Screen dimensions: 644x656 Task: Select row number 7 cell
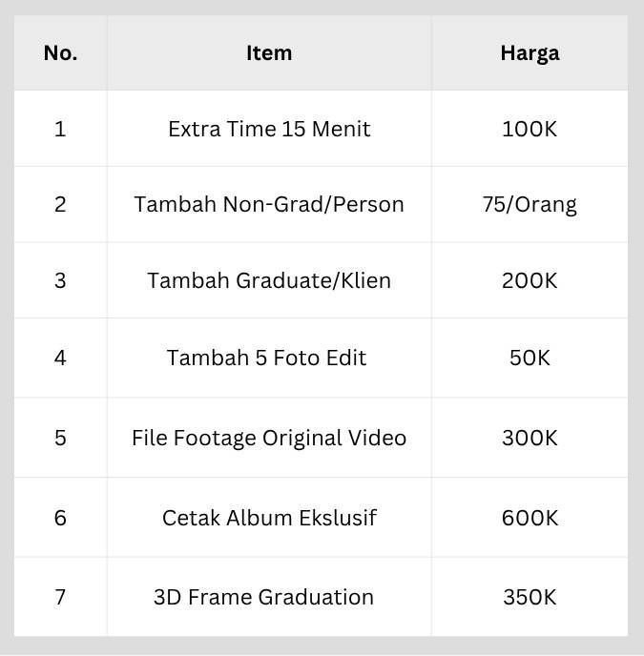pos(60,597)
